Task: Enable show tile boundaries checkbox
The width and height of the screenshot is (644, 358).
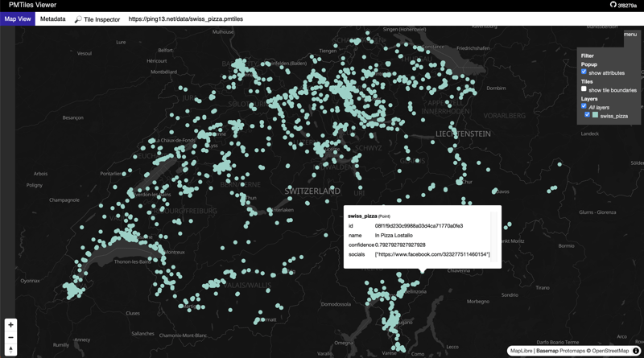Action: 584,89
